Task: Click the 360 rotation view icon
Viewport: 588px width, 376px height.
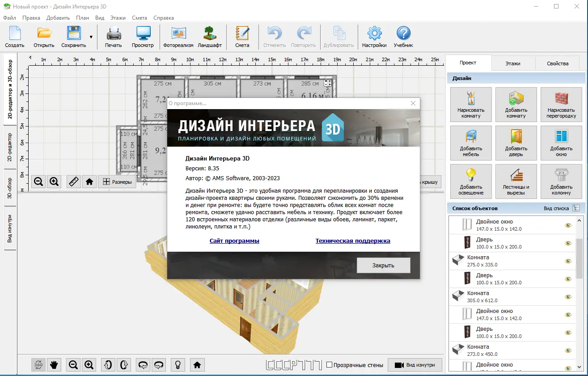Action: 38,365
